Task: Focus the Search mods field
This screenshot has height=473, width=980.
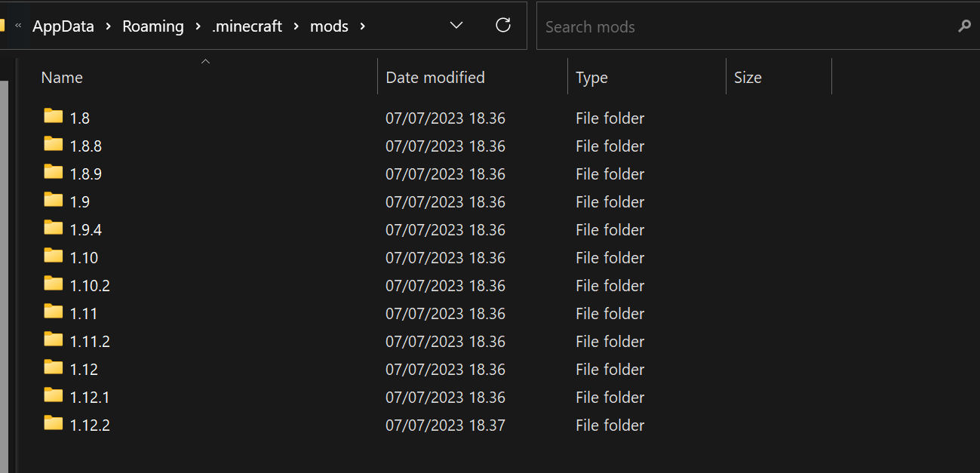Action: [747, 26]
